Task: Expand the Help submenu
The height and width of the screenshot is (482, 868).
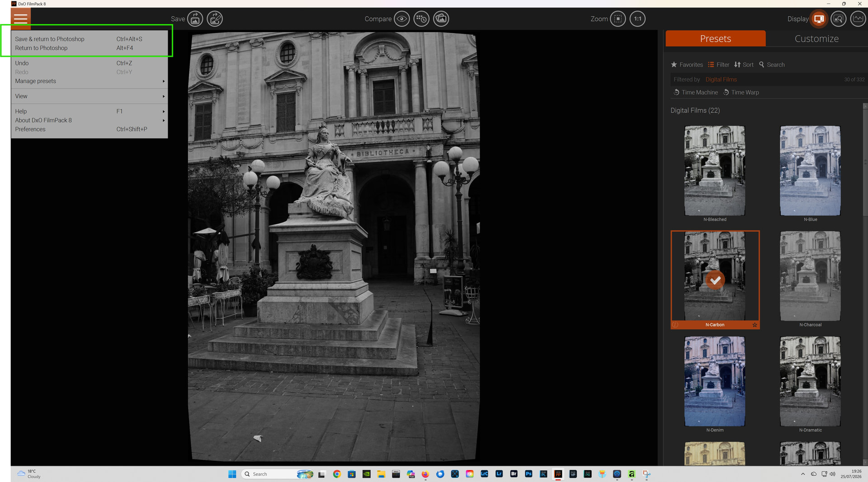Action: click(x=90, y=111)
